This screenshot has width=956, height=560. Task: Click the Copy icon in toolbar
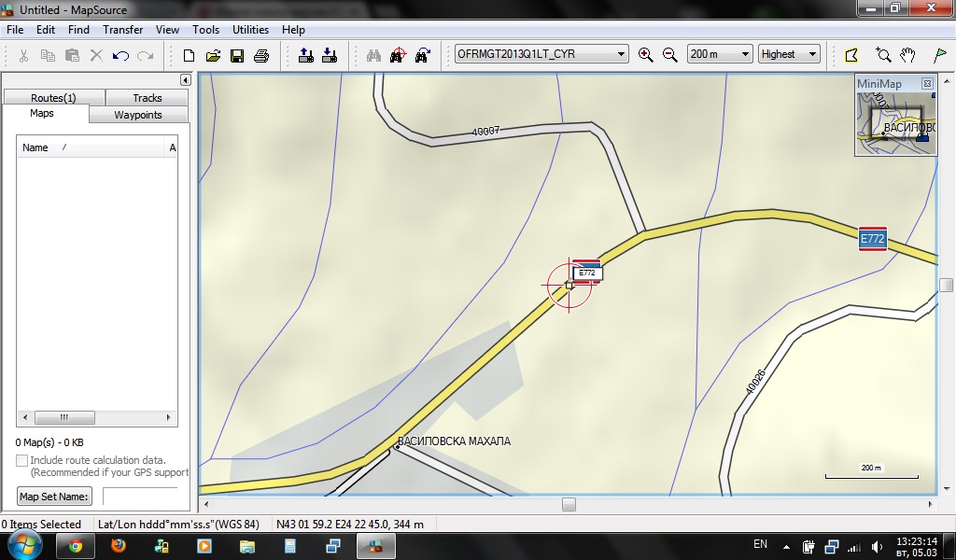(x=48, y=55)
